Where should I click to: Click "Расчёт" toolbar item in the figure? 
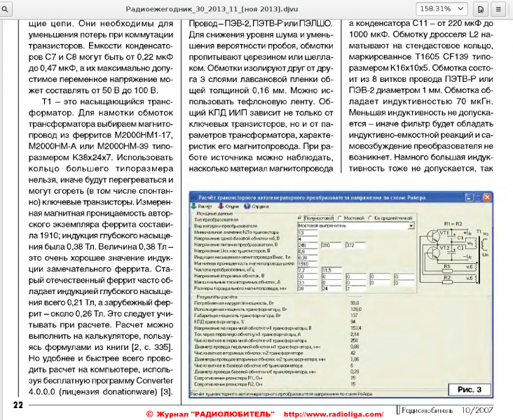tap(202, 206)
